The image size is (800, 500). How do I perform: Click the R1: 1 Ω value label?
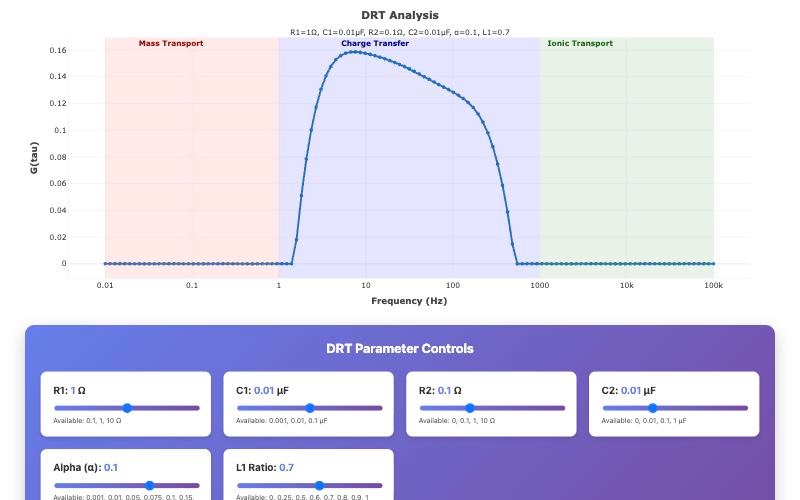69,390
